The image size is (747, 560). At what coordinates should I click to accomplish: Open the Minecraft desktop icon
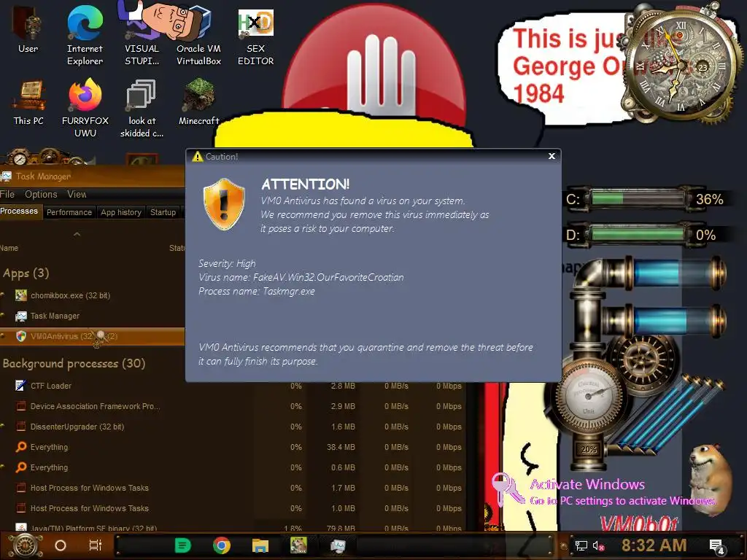point(198,102)
